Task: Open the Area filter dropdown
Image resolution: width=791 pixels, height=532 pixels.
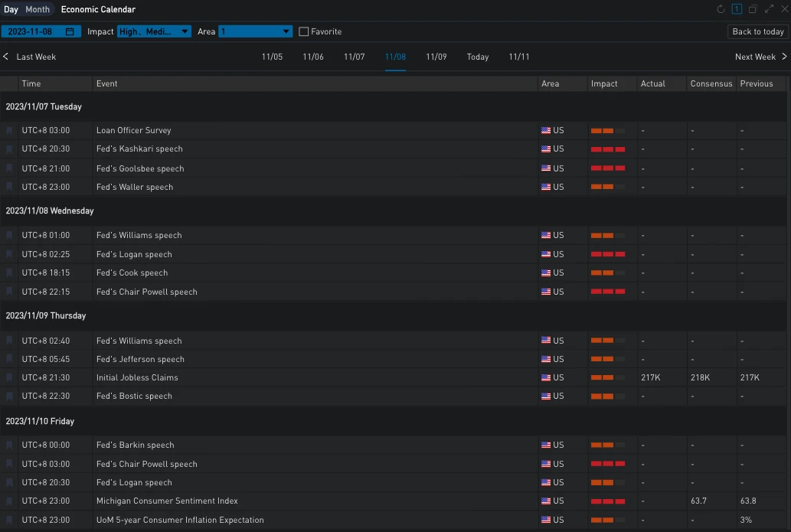Action: (x=255, y=32)
